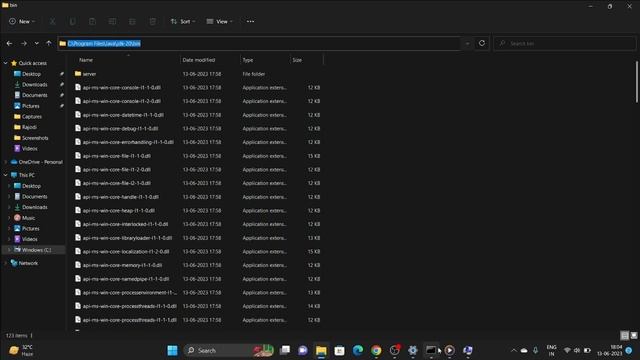The height and width of the screenshot is (360, 640).
Task: Open the Settings gear on the taskbar
Action: click(413, 350)
